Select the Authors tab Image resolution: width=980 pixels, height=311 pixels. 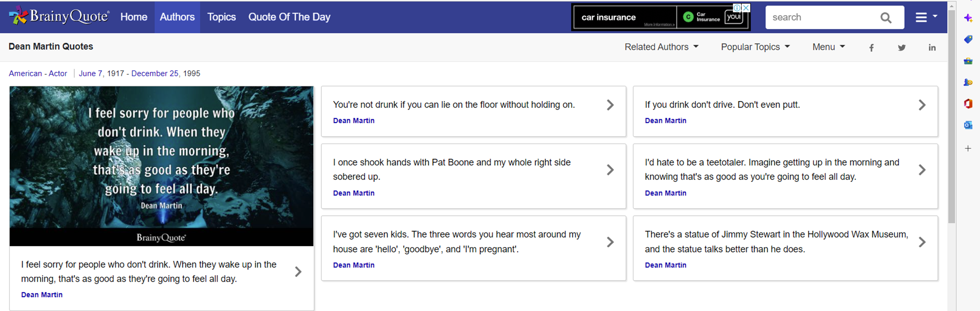[x=177, y=17]
